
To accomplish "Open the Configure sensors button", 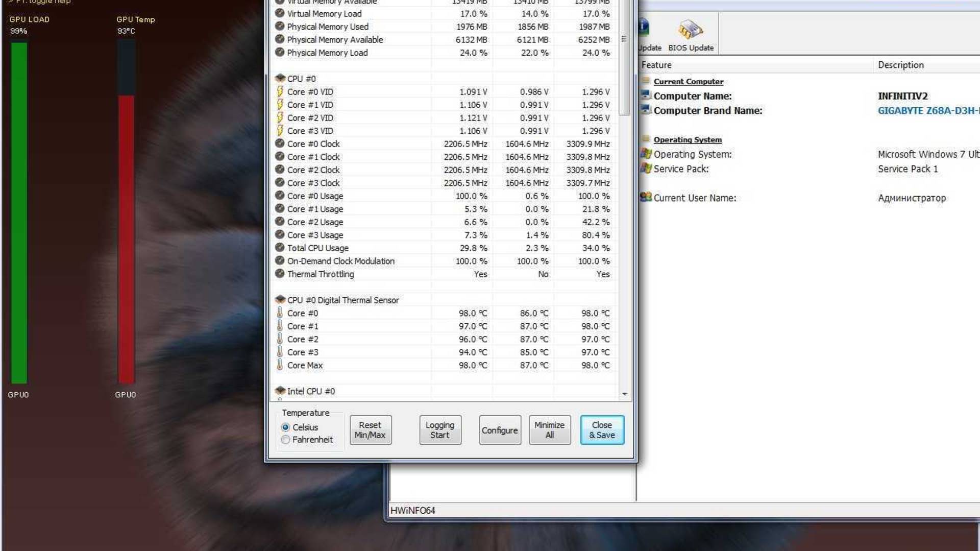I will [500, 430].
